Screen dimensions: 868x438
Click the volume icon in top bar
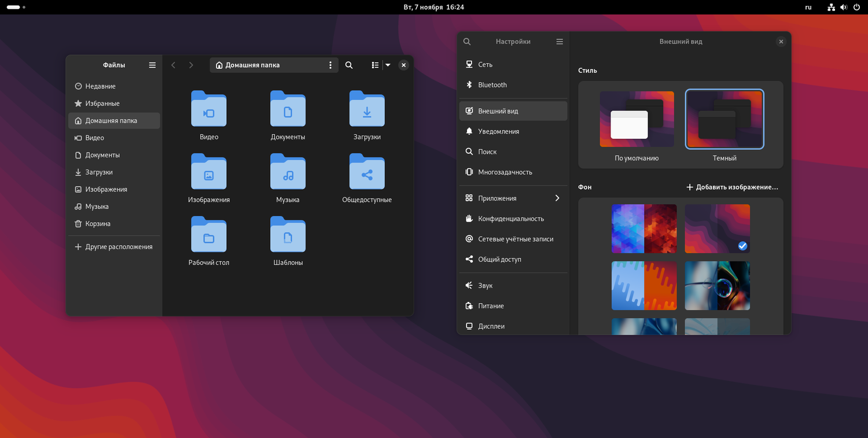tap(844, 8)
